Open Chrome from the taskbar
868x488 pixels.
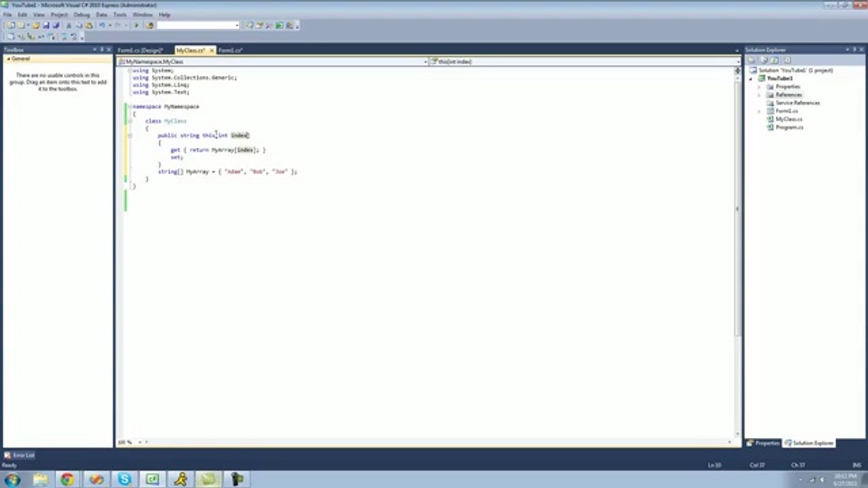point(67,480)
